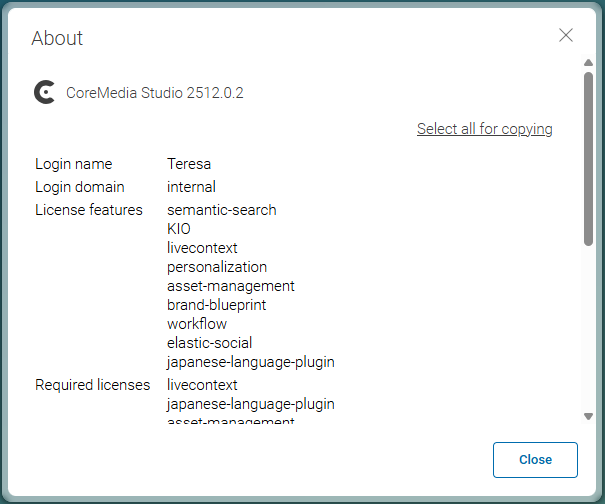
Task: Click the login domain value 'internal'
Action: pyautogui.click(x=191, y=187)
